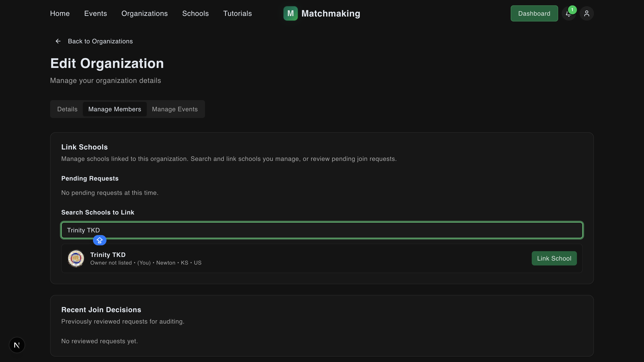Viewport: 644px width, 362px height.
Task: Click 'No pending requests at this time.' text
Action: point(110,193)
